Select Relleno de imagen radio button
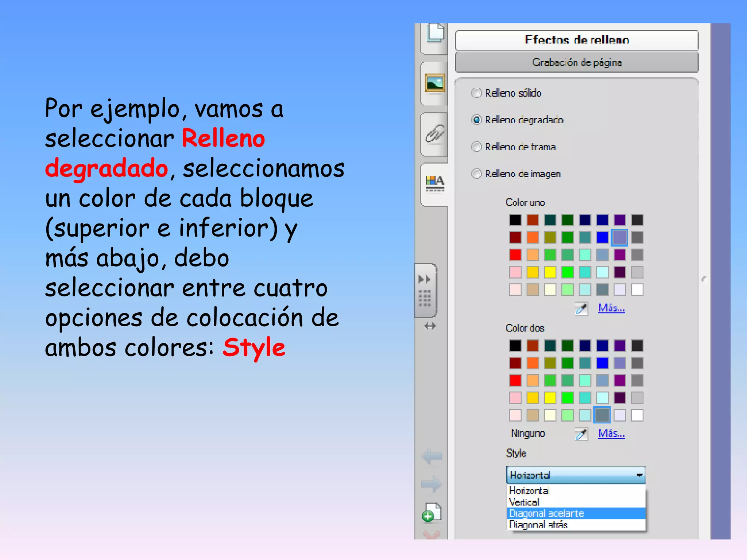 pyautogui.click(x=476, y=174)
